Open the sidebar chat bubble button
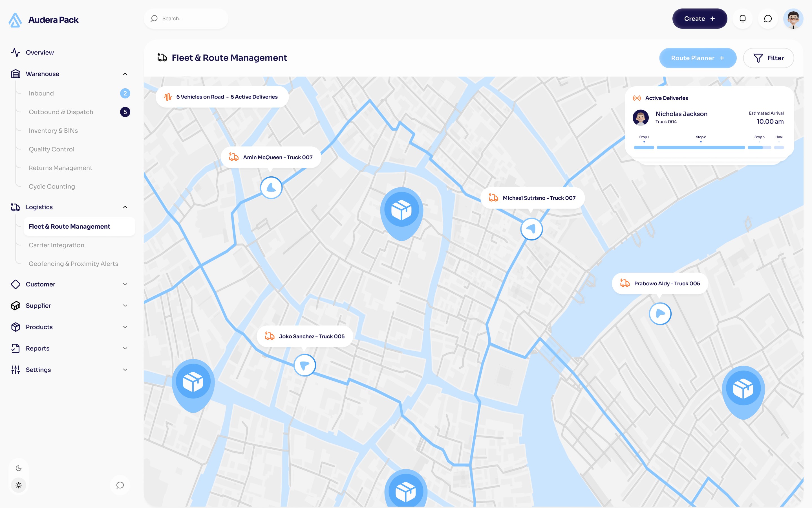 [120, 485]
